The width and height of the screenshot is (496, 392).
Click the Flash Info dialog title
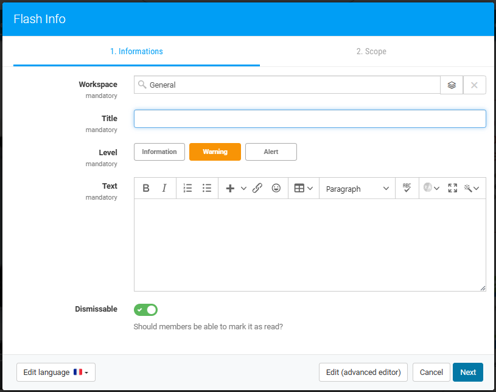pos(40,19)
